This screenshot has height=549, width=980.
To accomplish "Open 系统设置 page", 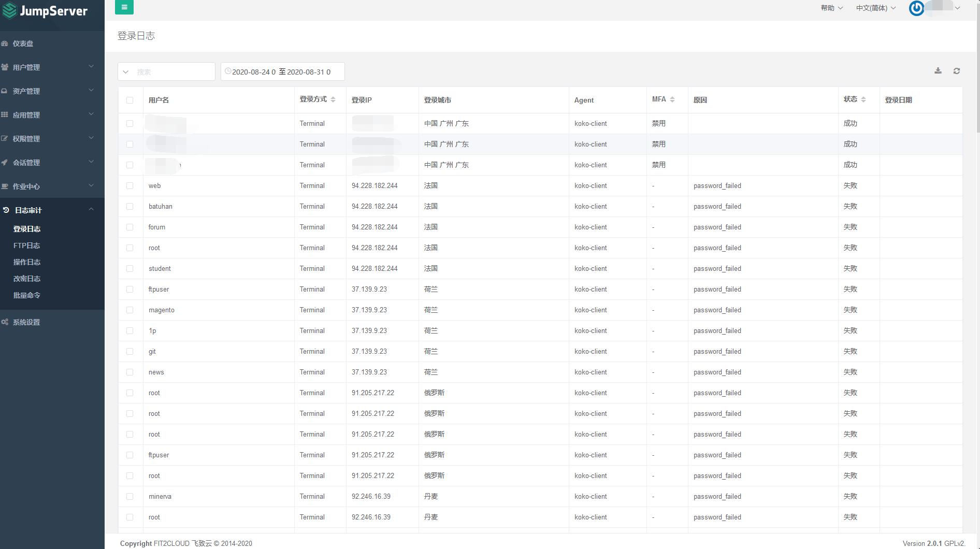I will [26, 322].
